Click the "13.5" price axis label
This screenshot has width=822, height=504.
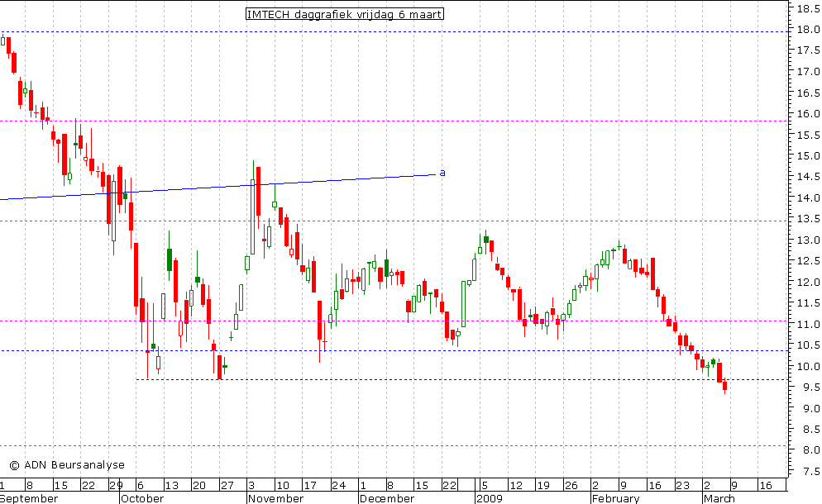[x=809, y=218]
